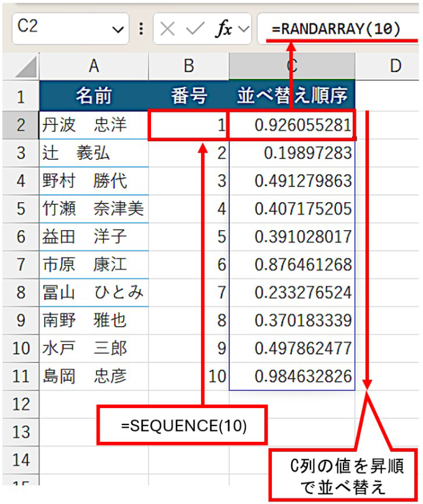423x504 pixels.
Task: Click cell B2 containing 1
Action: pyautogui.click(x=188, y=125)
